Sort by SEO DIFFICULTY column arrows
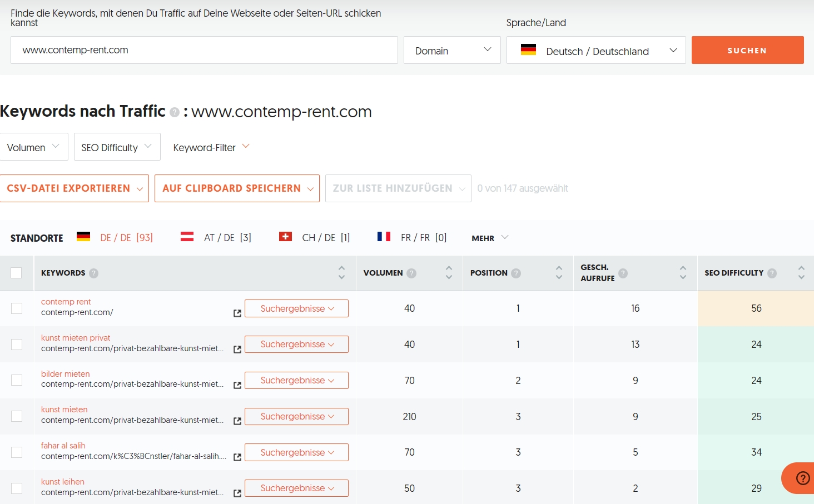The width and height of the screenshot is (814, 504). (x=801, y=272)
